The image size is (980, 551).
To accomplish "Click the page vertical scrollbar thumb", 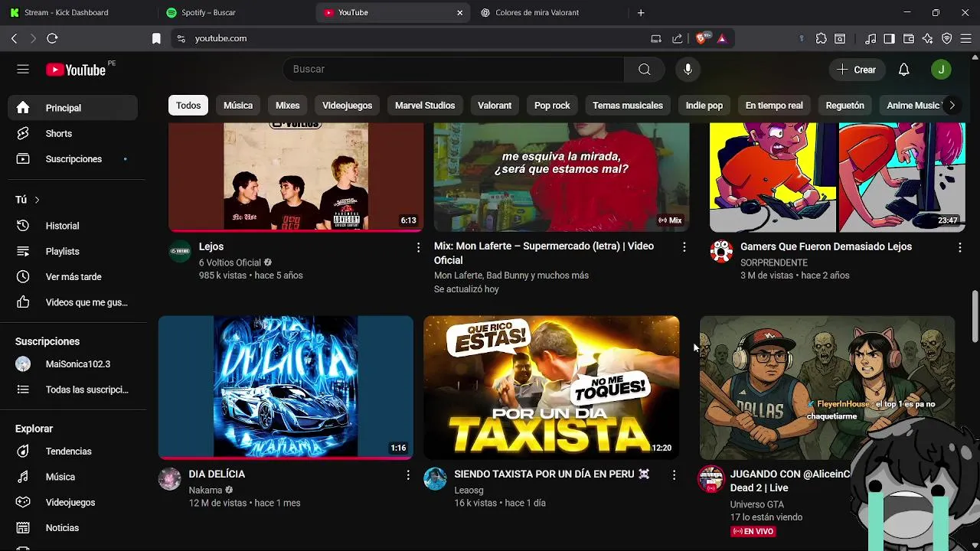I will click(x=975, y=316).
